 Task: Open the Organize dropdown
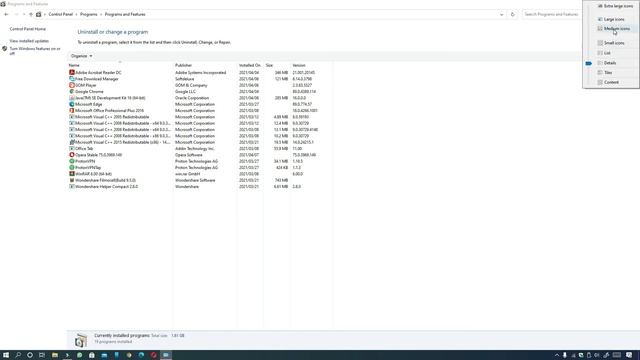81,56
